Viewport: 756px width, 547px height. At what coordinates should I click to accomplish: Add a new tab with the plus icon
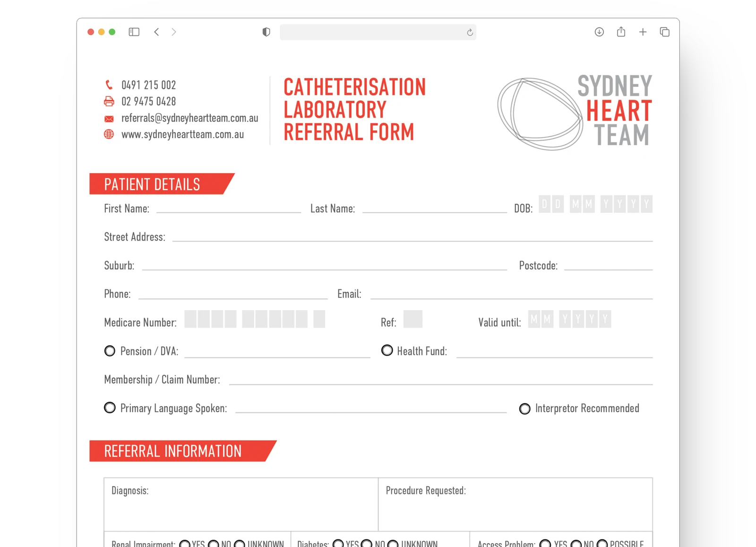coord(643,32)
